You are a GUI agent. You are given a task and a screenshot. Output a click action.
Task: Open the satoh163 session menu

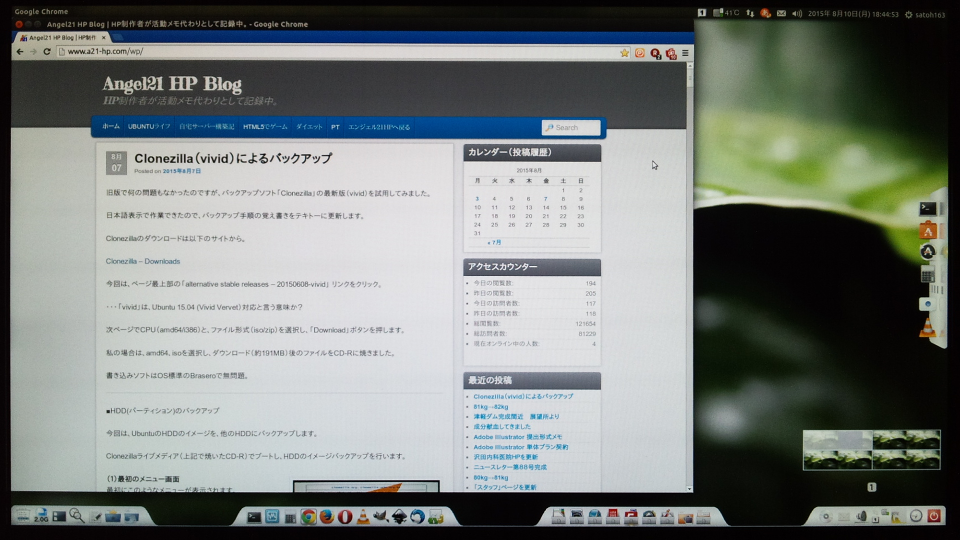[x=924, y=15]
